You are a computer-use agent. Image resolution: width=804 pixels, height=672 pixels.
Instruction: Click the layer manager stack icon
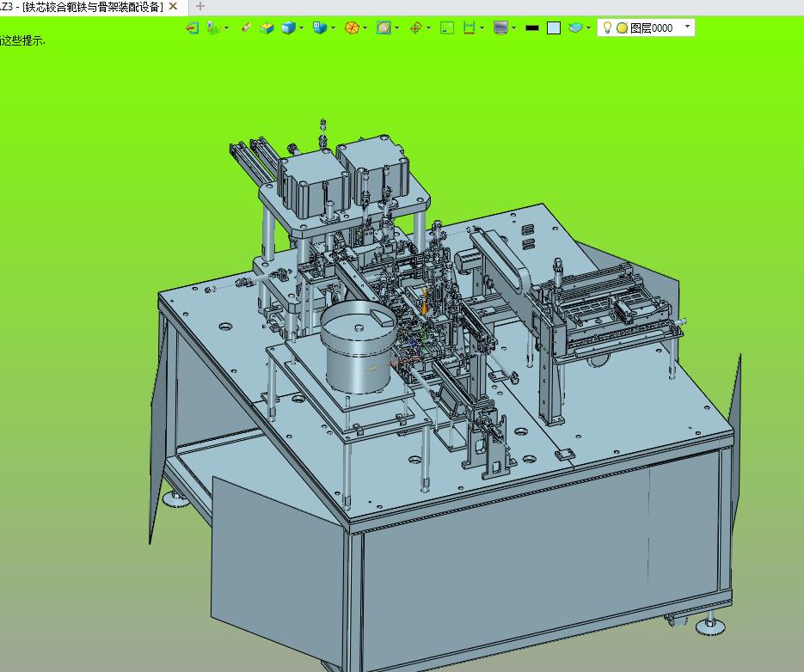[575, 27]
